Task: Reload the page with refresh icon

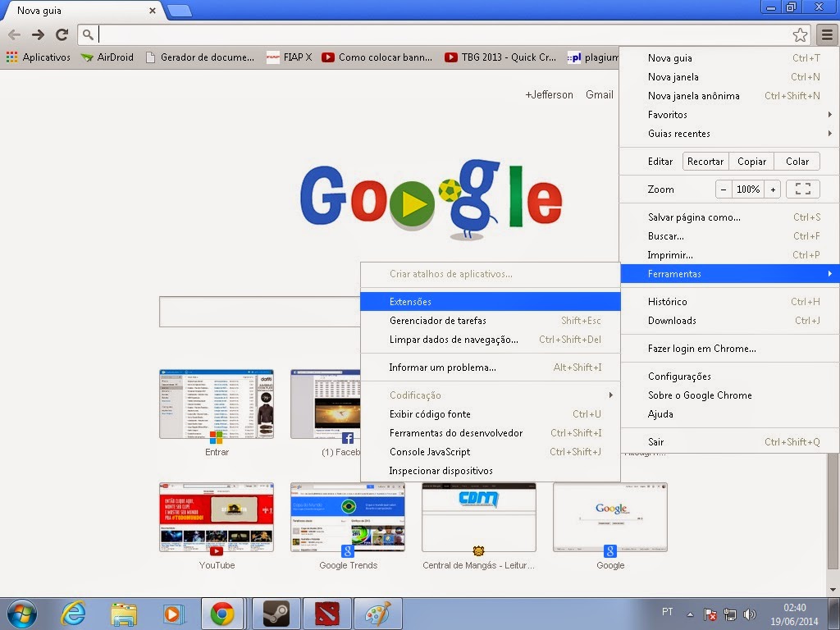Action: tap(62, 34)
